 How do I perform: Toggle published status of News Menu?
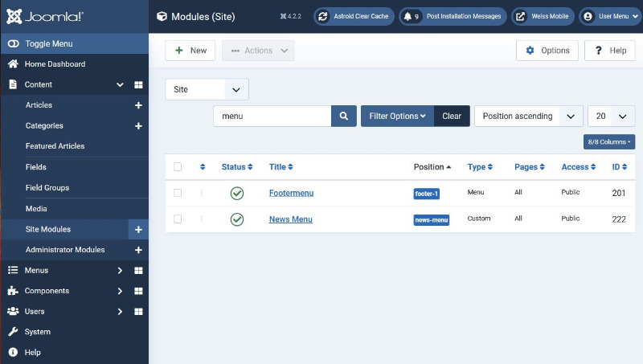click(x=237, y=219)
